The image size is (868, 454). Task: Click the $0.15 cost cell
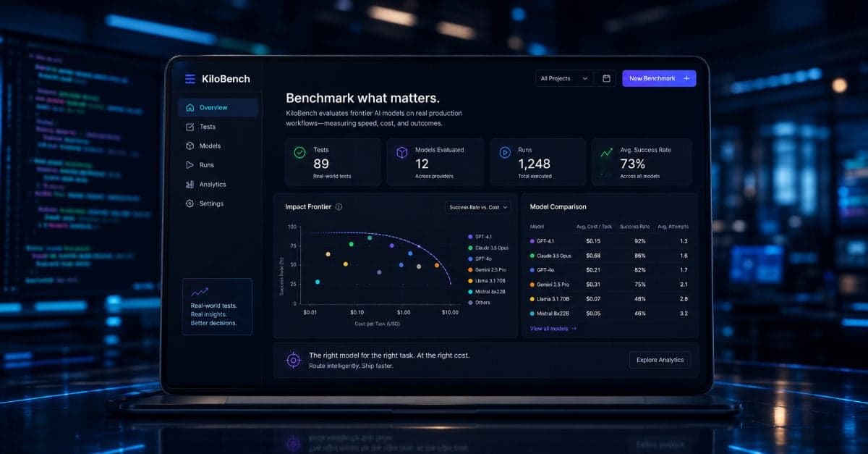coord(593,241)
